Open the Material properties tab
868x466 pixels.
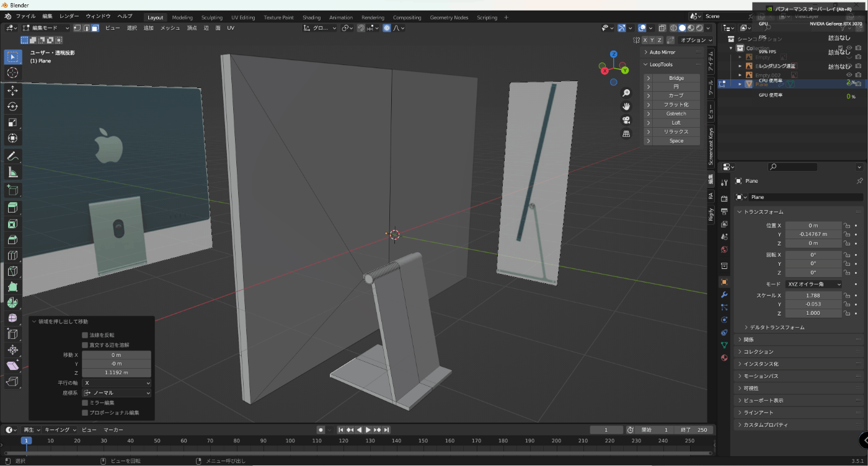(x=724, y=358)
